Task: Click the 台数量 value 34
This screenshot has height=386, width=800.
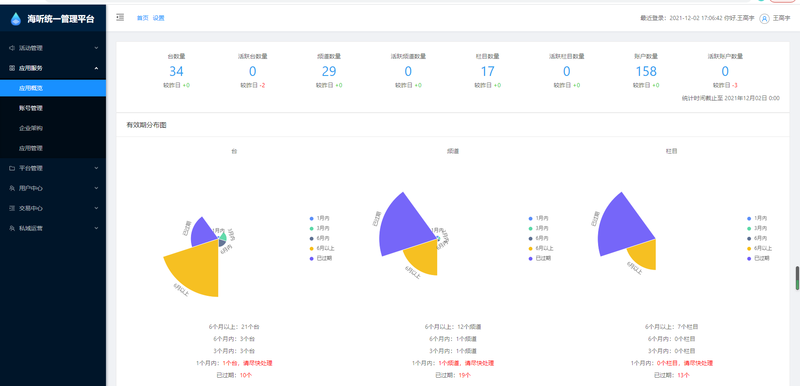Action: (x=176, y=71)
